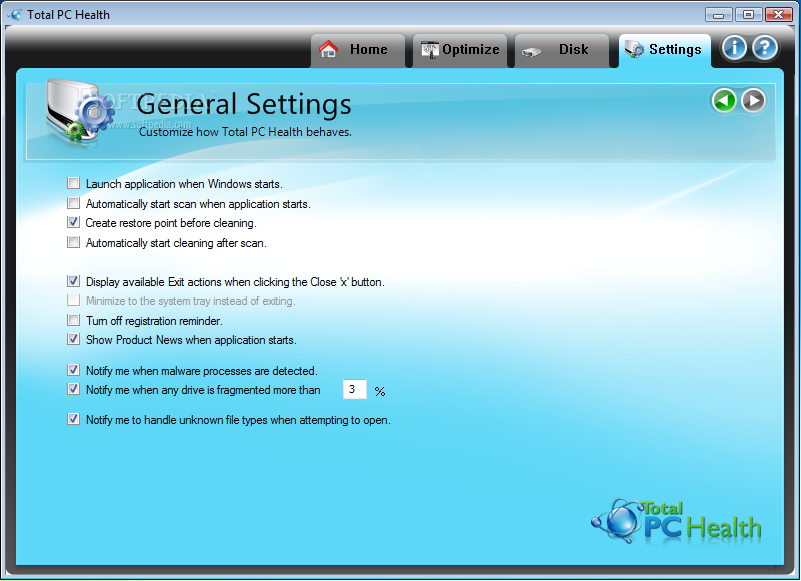The width and height of the screenshot is (801, 581).
Task: Toggle Display available Exit actions checkbox
Action: point(74,281)
